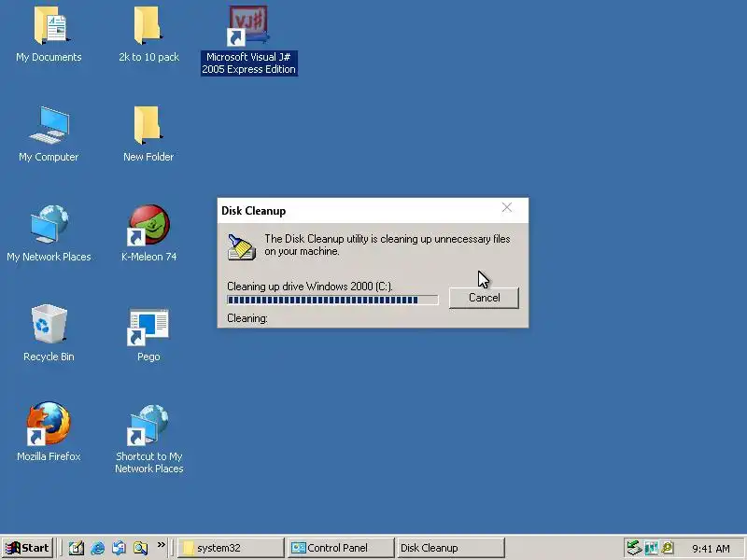Click the Disk Cleanup progress bar

tap(332, 300)
